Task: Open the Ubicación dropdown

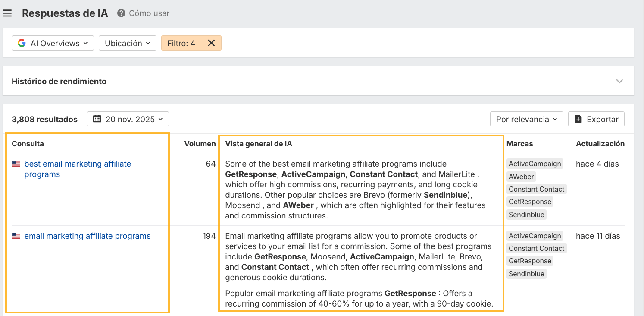Action: click(x=127, y=43)
